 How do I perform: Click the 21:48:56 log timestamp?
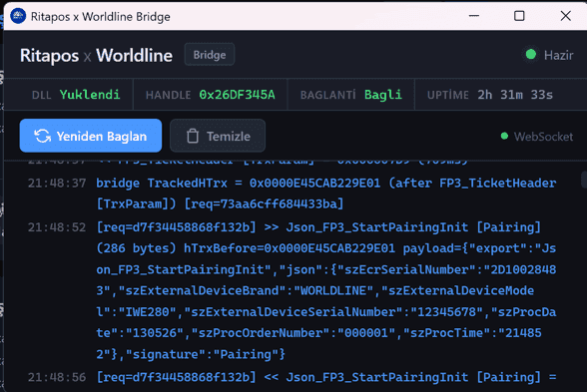coord(57,377)
